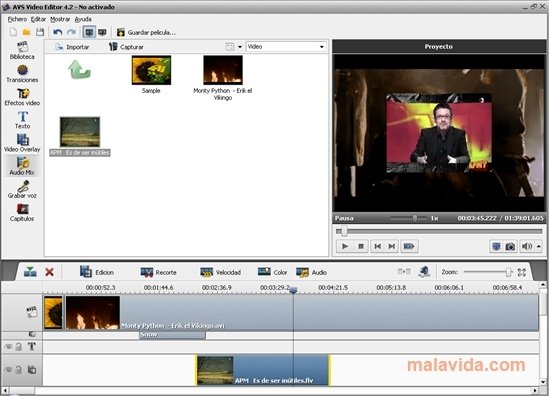Stop the preview playback
The width and height of the screenshot is (549, 396).
pos(361,246)
